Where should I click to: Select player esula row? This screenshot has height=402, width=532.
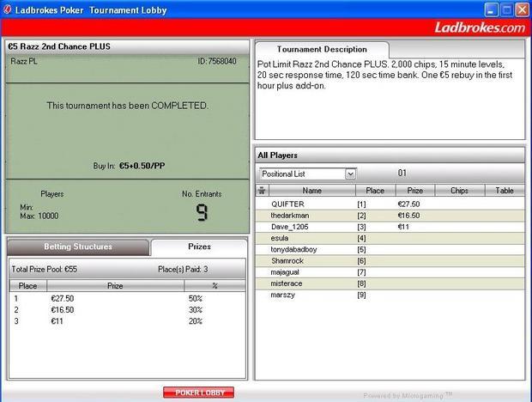[390, 238]
